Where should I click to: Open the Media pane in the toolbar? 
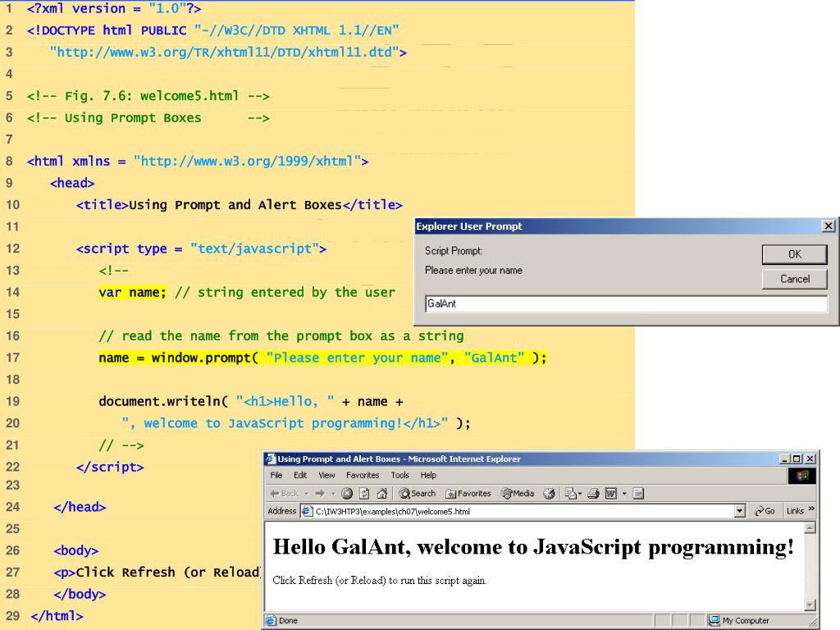(x=518, y=493)
